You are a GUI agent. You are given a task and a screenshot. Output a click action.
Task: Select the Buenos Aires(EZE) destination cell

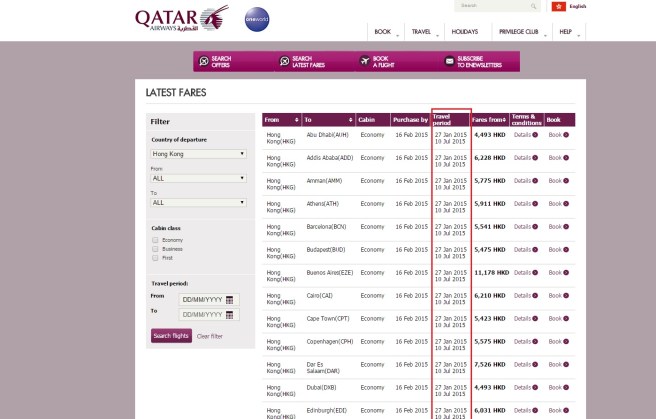pyautogui.click(x=330, y=273)
